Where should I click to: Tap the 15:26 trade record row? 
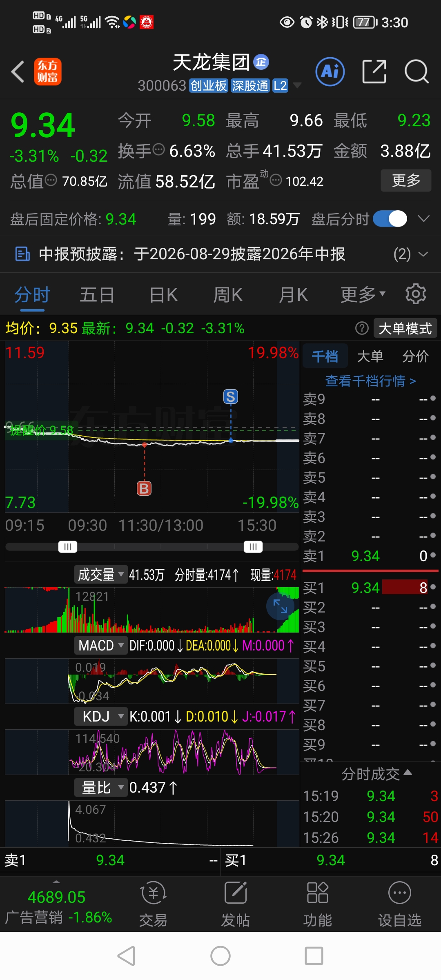tap(370, 837)
